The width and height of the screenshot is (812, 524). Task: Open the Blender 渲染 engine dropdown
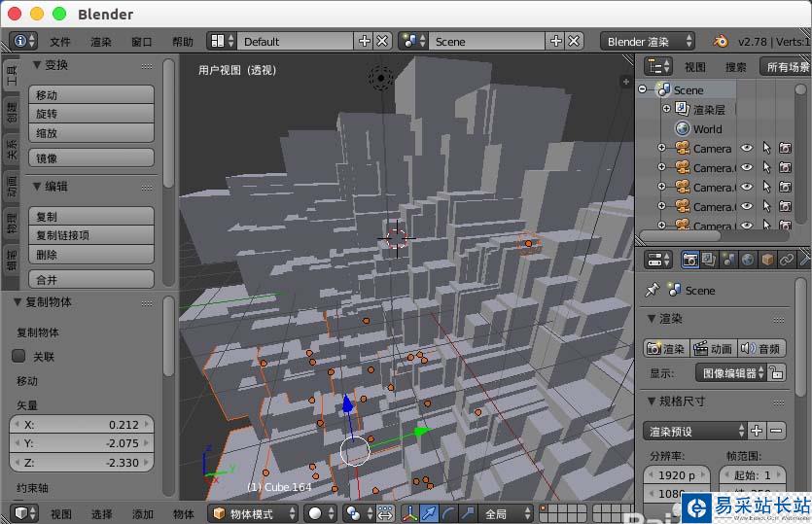648,42
